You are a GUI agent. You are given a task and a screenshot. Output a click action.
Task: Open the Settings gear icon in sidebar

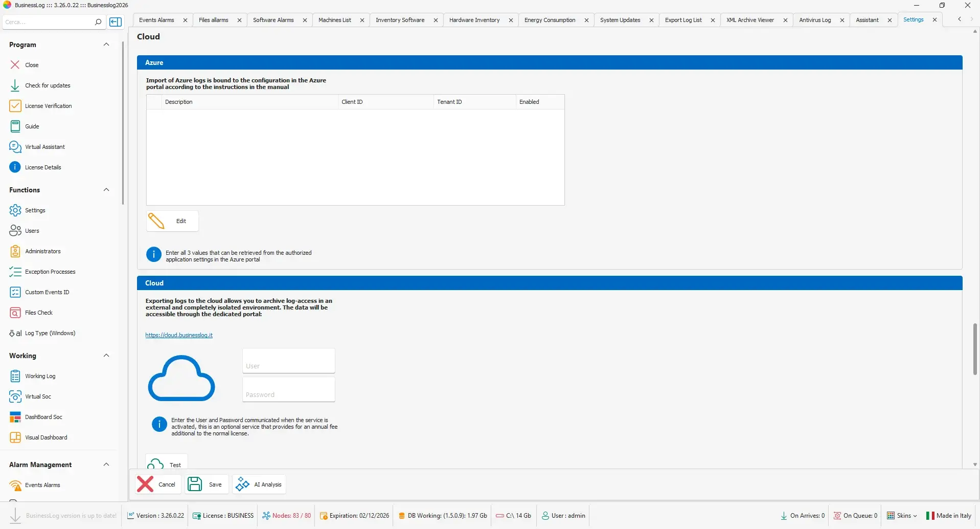pos(15,210)
